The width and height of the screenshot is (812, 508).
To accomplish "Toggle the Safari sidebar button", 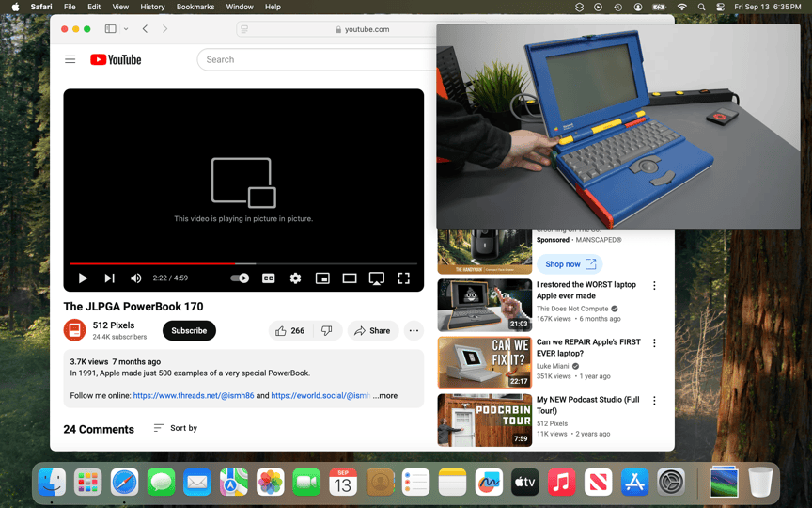I will click(x=110, y=29).
